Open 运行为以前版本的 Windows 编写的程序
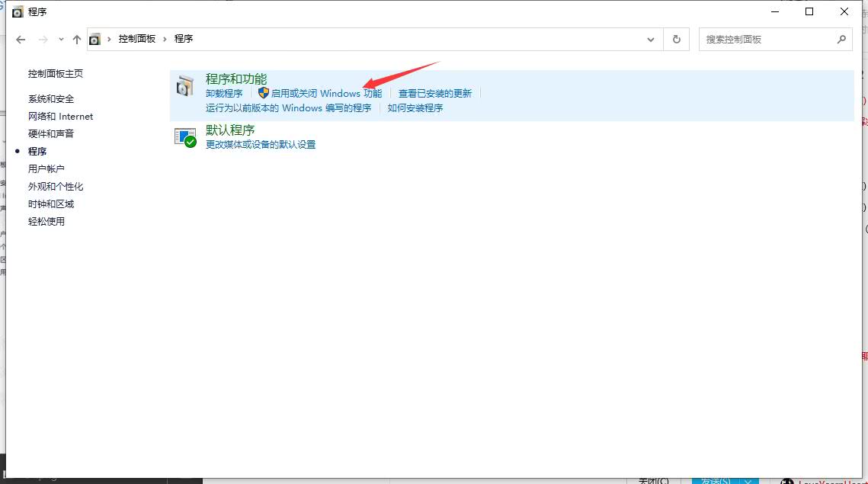Screen dimensions: 868x484 point(288,108)
